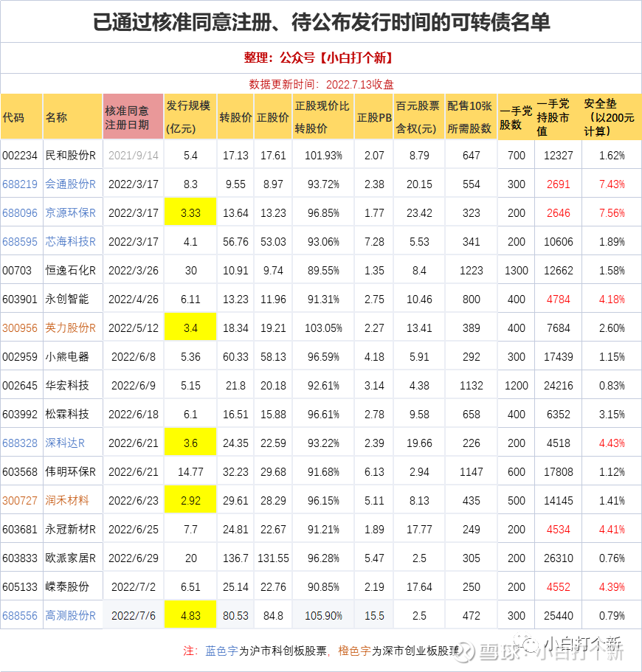Click the name 芯海科技R

[70, 241]
